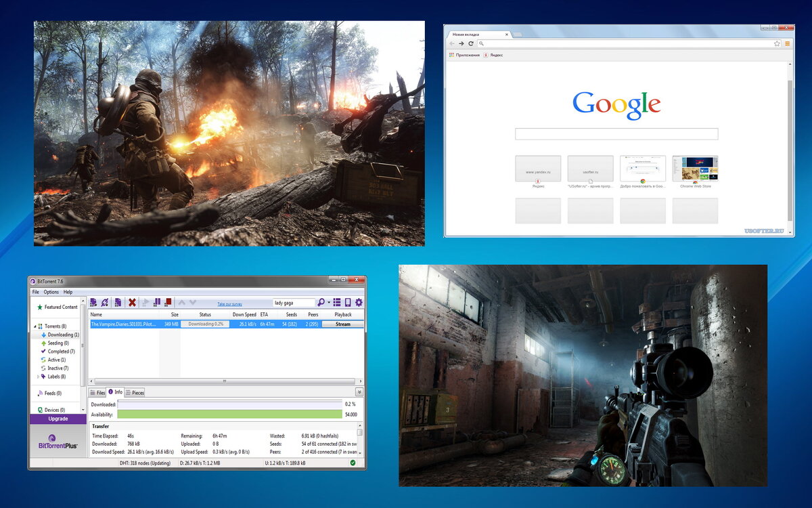Pause the torrent using the Pause icon

[x=157, y=302]
